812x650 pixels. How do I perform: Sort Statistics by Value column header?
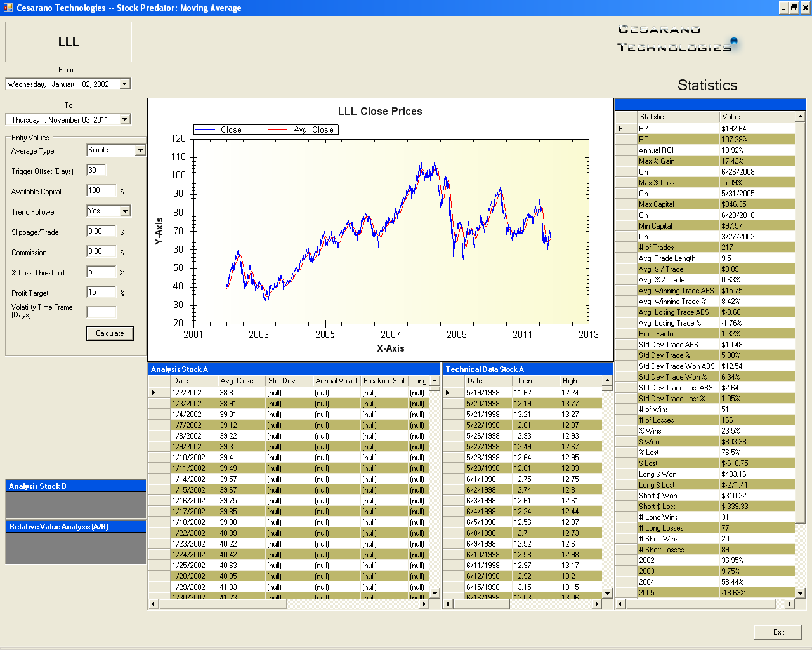point(757,117)
